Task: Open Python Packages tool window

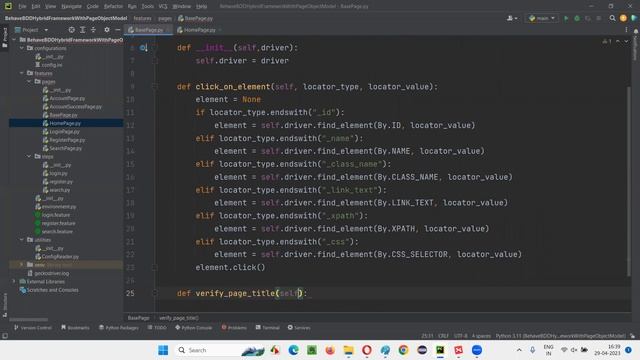Action: pyautogui.click(x=119, y=327)
